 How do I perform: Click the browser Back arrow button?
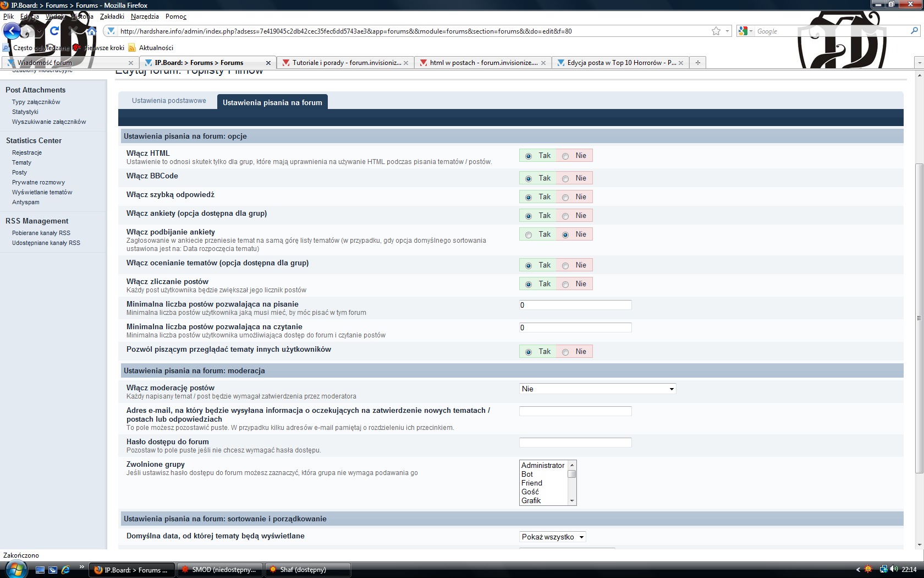tap(12, 31)
